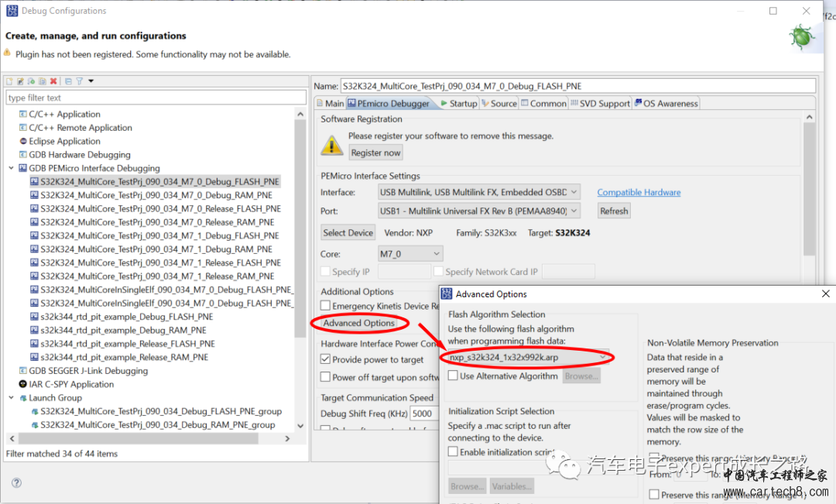Uncheck Provide power to target
This screenshot has width=836, height=504.
325,359
